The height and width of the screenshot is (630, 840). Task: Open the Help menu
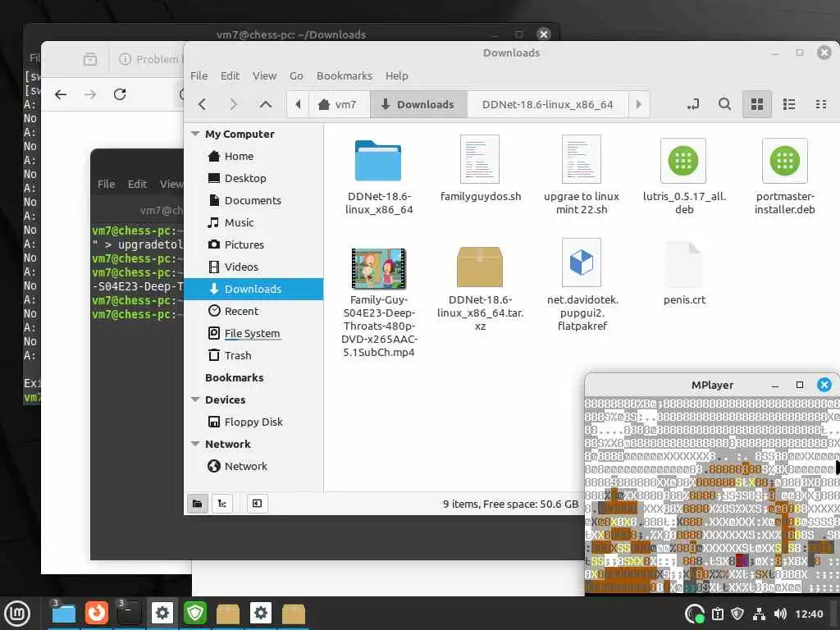(396, 76)
